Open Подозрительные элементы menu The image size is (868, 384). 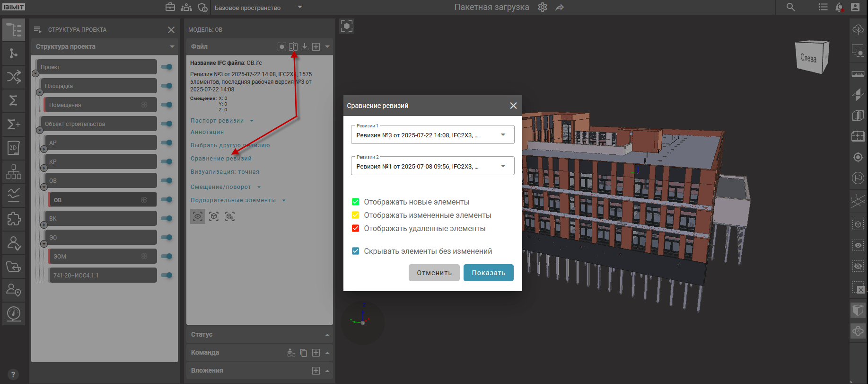[x=238, y=200]
